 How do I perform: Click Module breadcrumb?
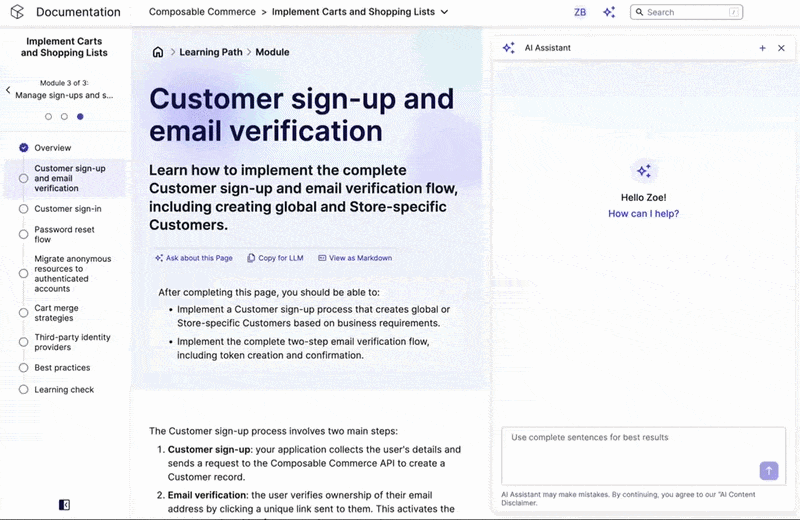coord(272,52)
